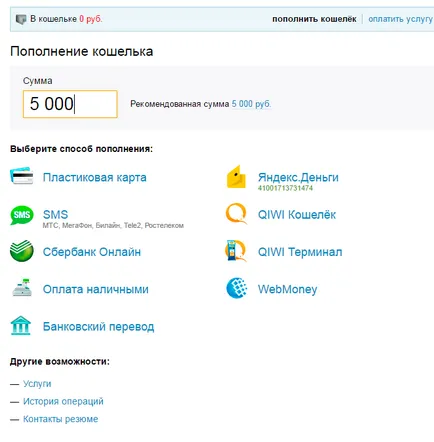Click the orange QIWI Кошелёк icon

tap(236, 214)
